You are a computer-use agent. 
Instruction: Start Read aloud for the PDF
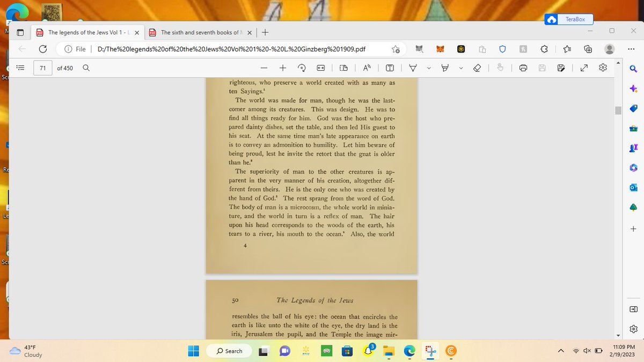point(367,68)
